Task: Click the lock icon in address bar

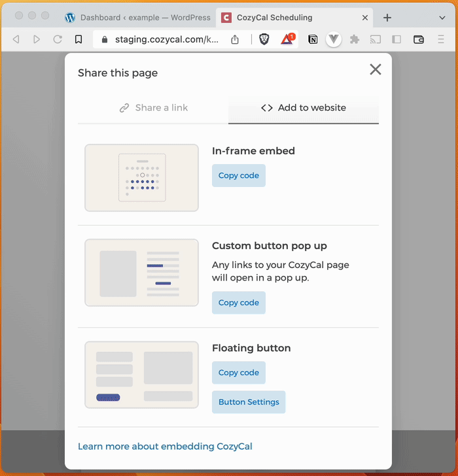Action: (105, 39)
